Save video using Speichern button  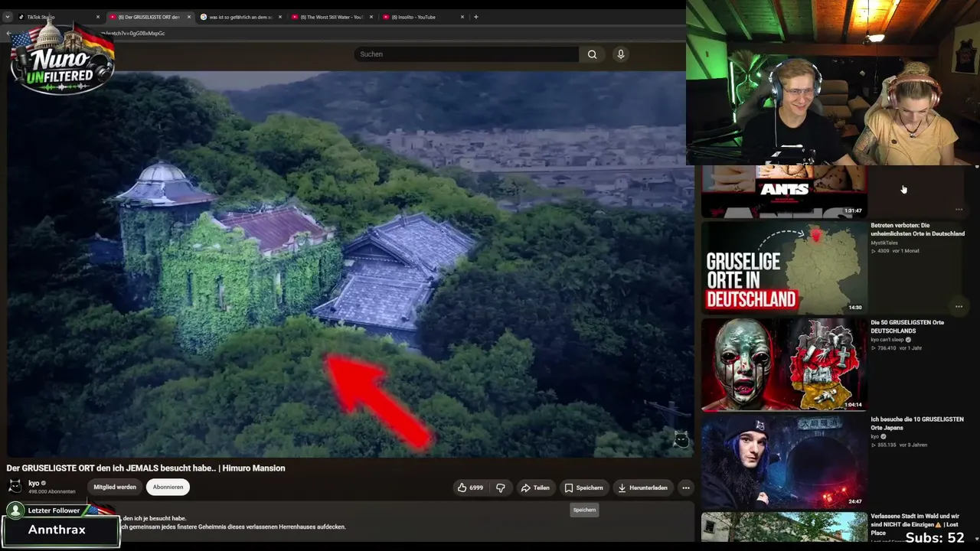pos(583,487)
